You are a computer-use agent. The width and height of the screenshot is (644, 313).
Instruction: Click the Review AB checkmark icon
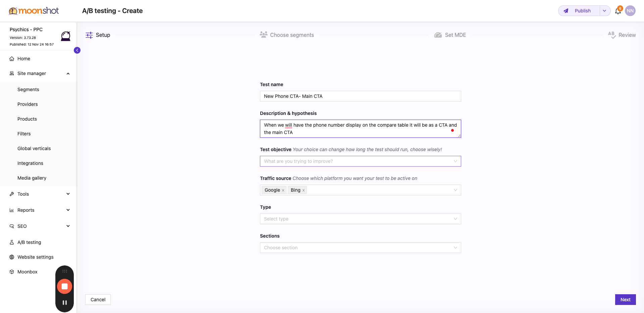click(x=612, y=35)
